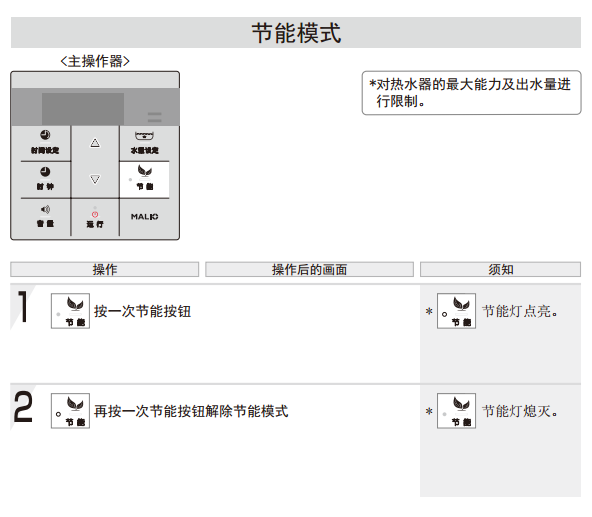
Task: Tap the 节能 eco leaf button on panel
Action: [144, 179]
